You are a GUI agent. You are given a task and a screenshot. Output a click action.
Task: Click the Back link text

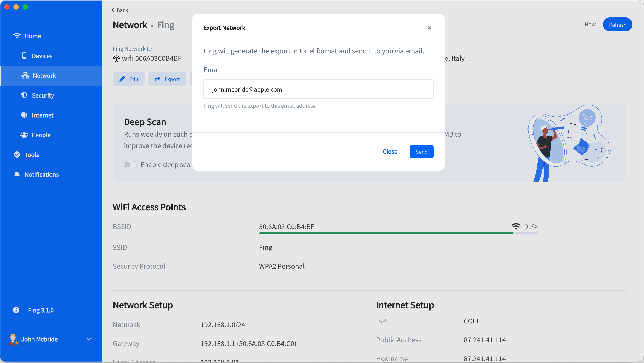[x=122, y=10]
